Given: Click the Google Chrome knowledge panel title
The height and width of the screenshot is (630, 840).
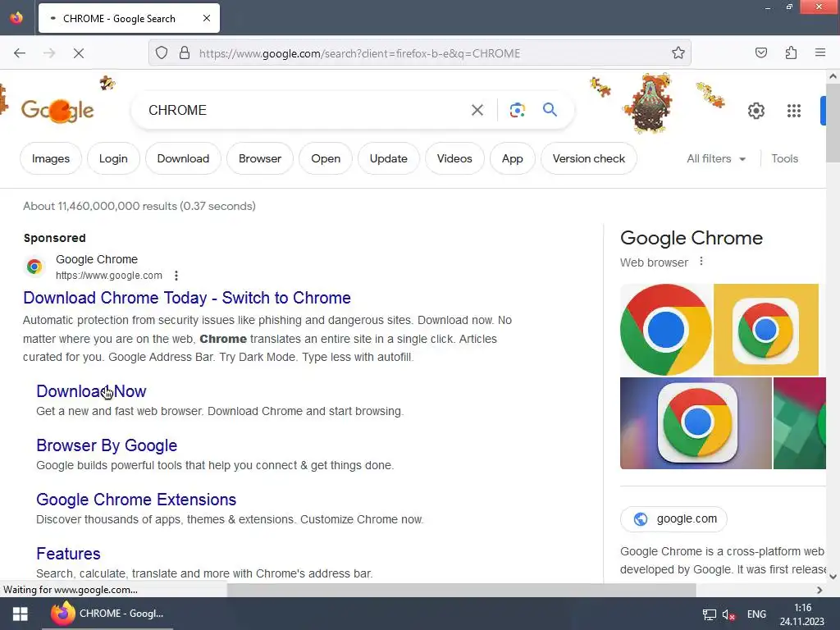Looking at the screenshot, I should point(691,238).
